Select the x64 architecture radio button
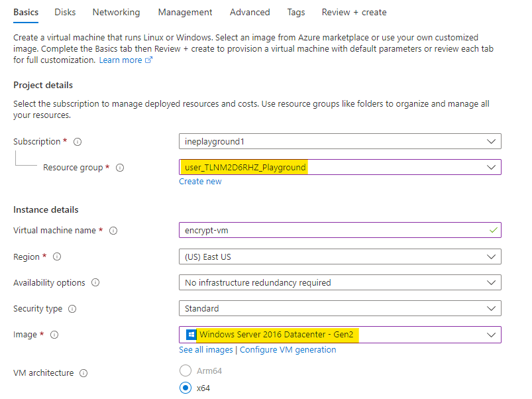 [x=186, y=388]
